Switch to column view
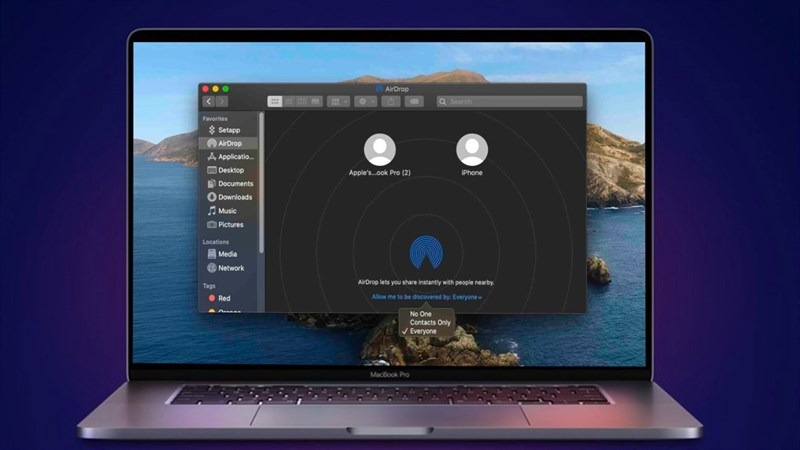 pyautogui.click(x=302, y=102)
